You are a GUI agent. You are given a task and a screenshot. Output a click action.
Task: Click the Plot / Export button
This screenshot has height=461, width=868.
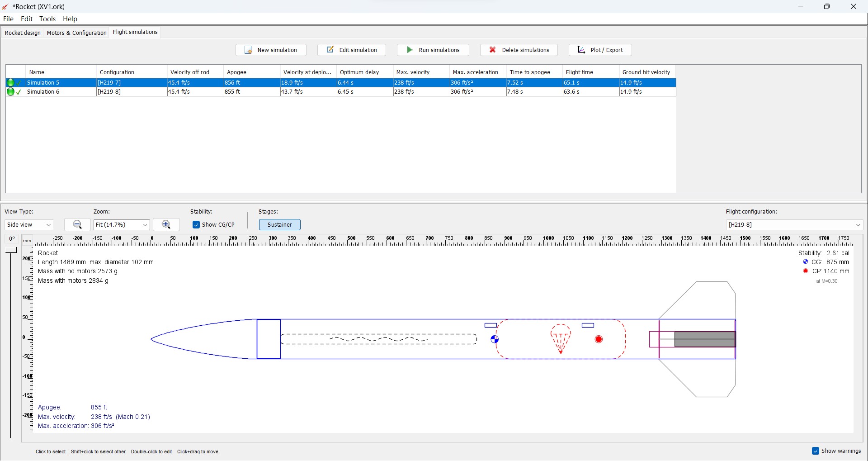[600, 50]
